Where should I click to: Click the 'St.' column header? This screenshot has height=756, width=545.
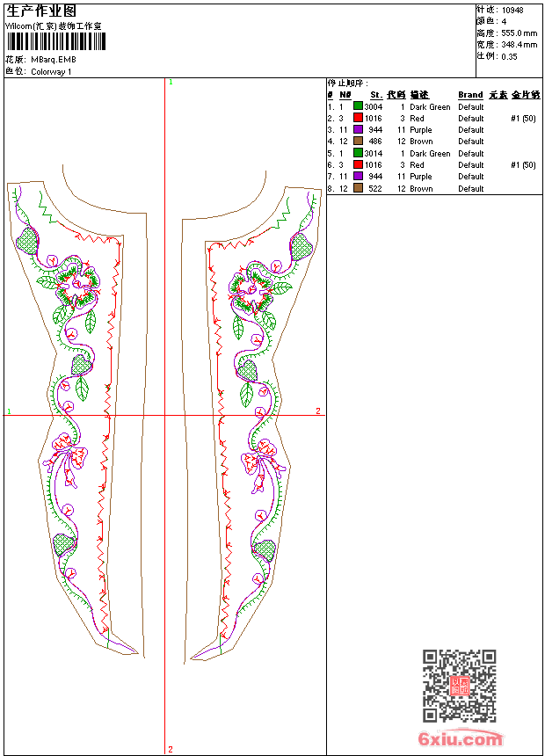pos(376,95)
